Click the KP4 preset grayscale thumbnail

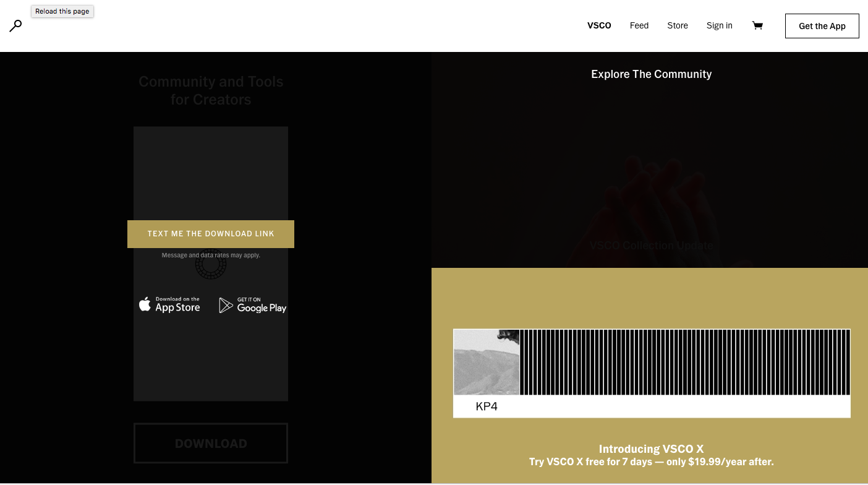pos(487,362)
